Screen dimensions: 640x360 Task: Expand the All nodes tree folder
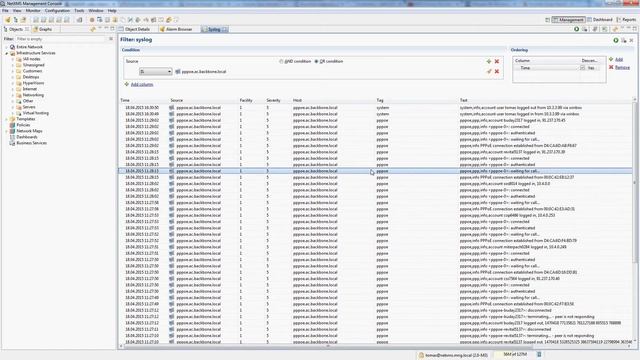tap(13, 59)
